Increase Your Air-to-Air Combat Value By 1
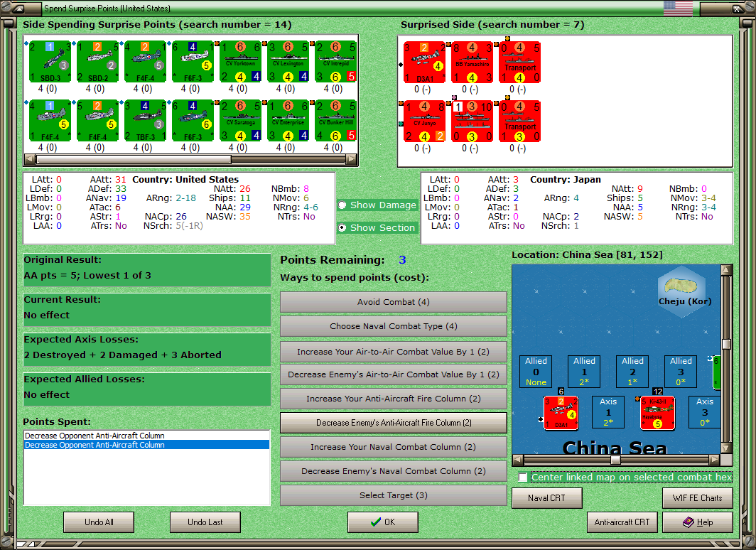756x550 pixels. point(394,352)
